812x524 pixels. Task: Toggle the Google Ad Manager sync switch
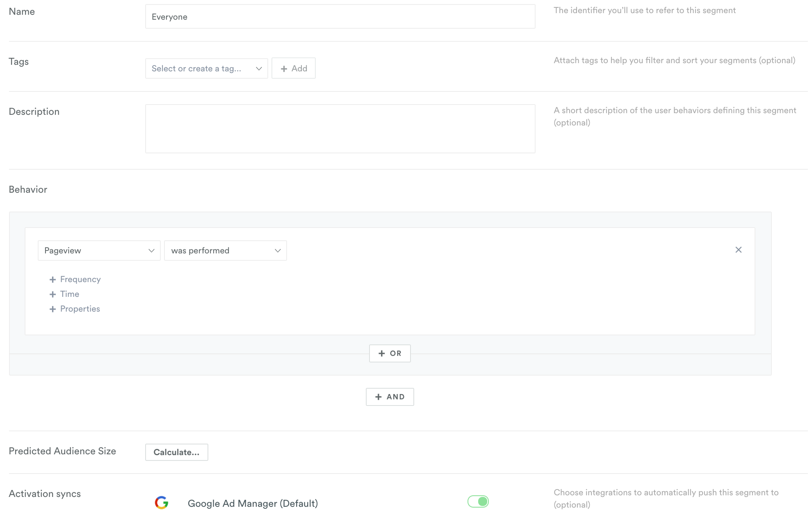pos(478,501)
